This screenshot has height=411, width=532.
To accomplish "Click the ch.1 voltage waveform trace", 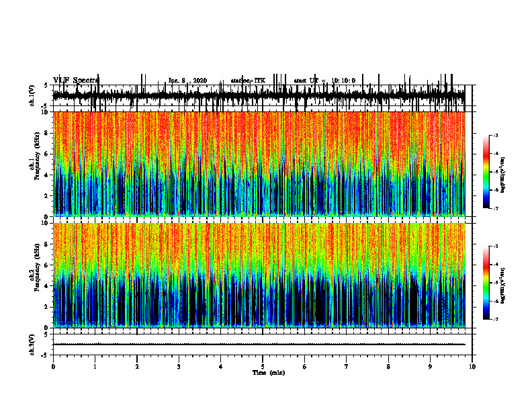I will coord(259,95).
